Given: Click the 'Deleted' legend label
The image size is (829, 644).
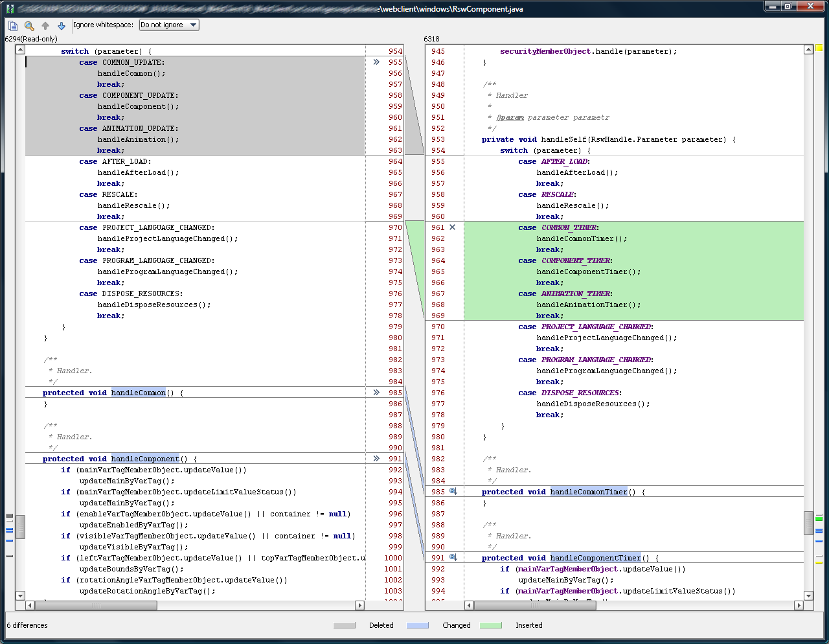Looking at the screenshot, I should (381, 625).
